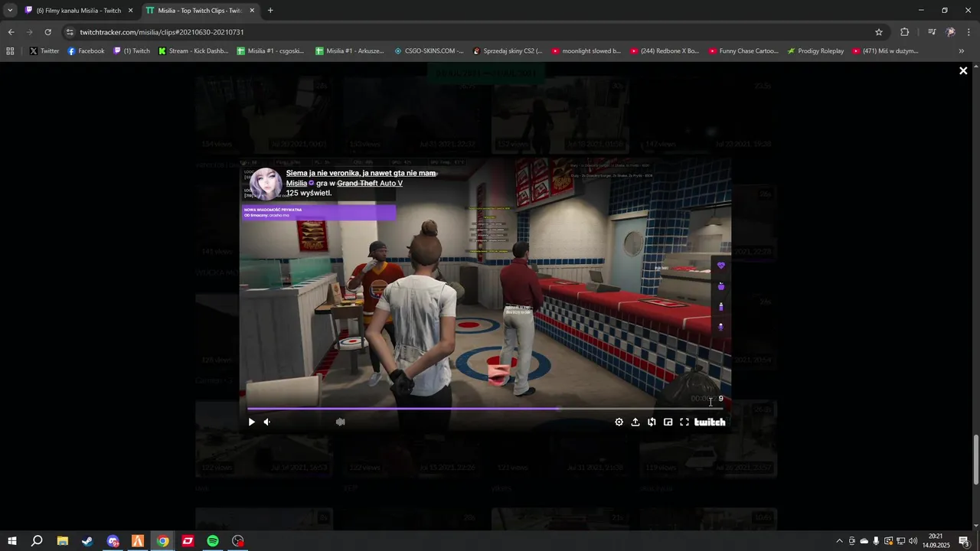Viewport: 980px width, 551px height.
Task: Switch to theatre mode icon
Action: [668, 422]
